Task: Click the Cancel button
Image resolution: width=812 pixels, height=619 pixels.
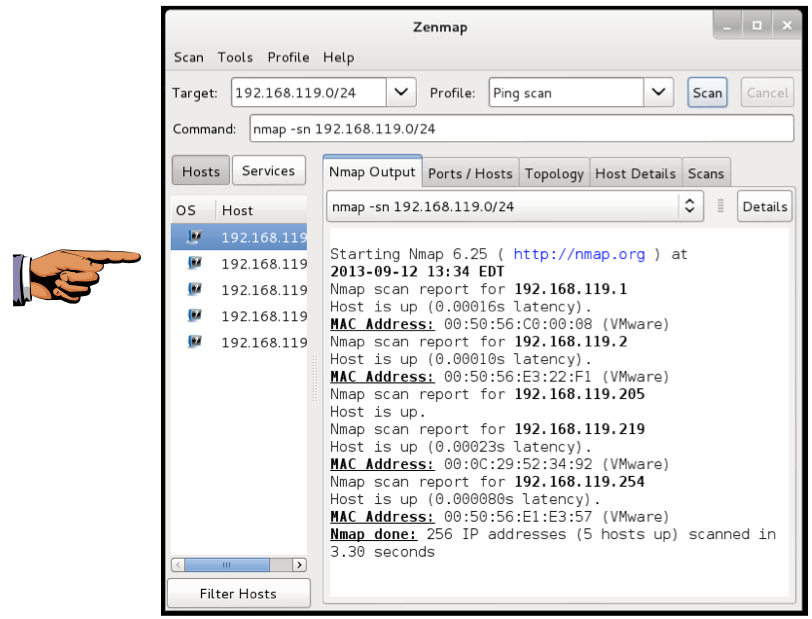Action: click(x=767, y=93)
